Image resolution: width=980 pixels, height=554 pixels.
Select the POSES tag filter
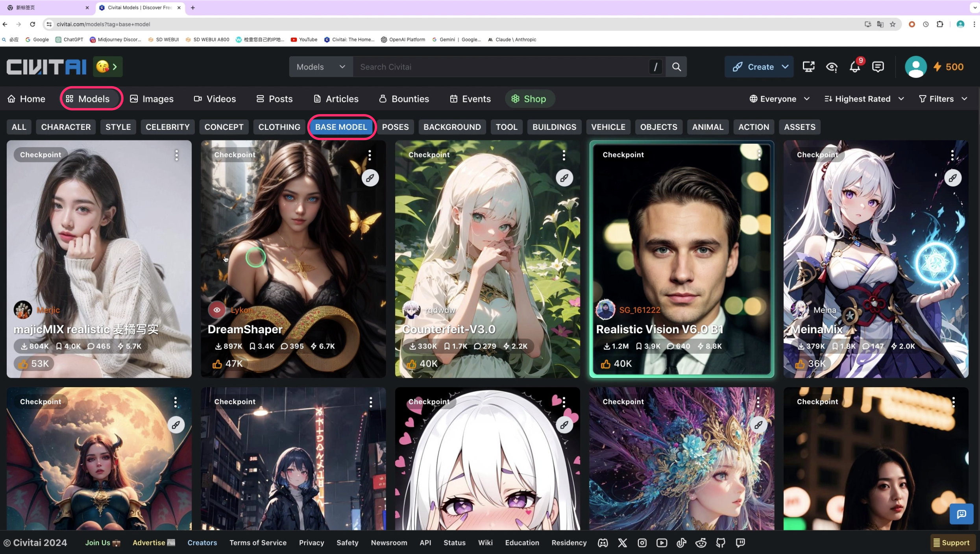395,127
